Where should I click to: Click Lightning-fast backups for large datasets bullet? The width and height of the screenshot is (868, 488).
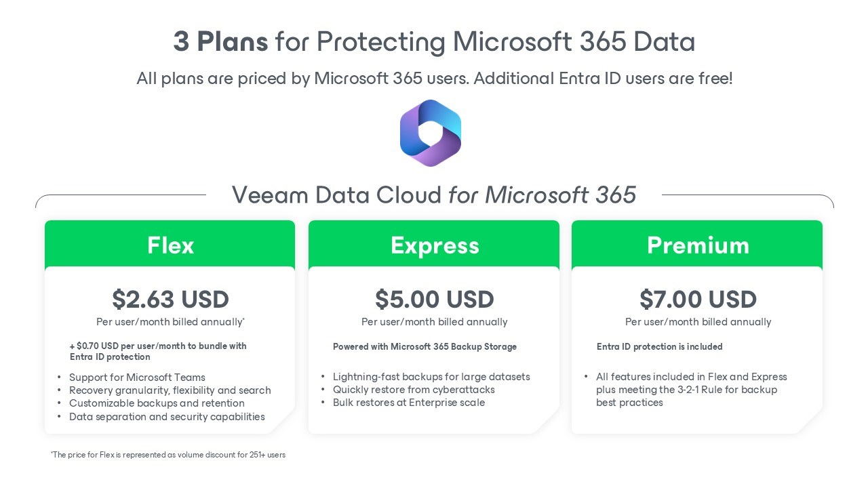[431, 377]
